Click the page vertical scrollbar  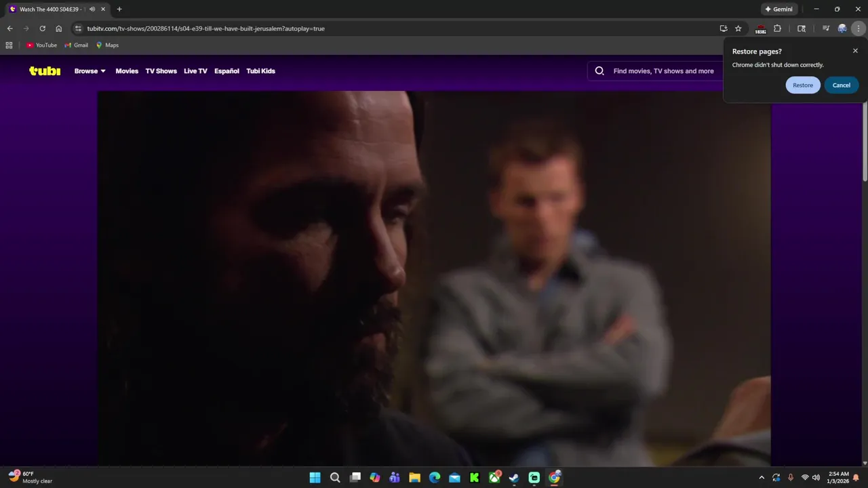(865, 141)
